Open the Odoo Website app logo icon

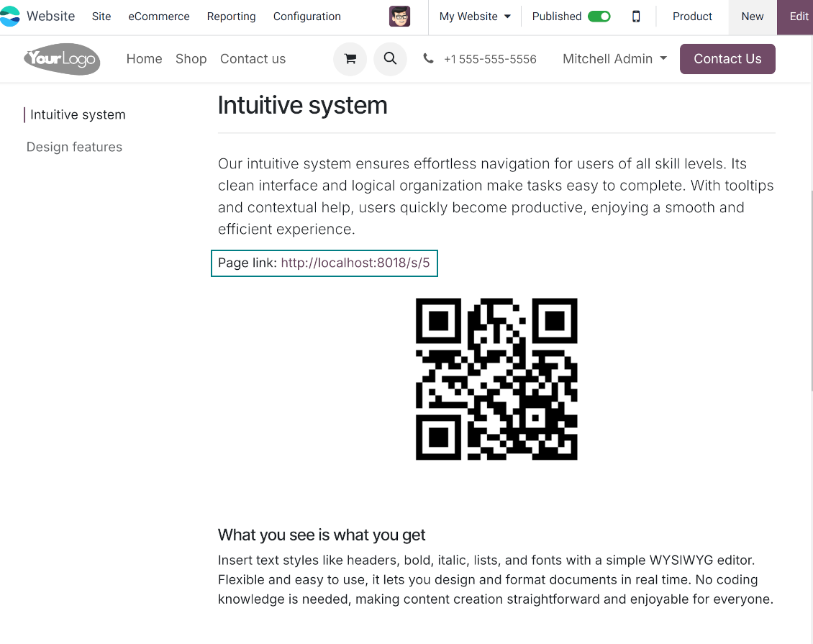point(9,16)
